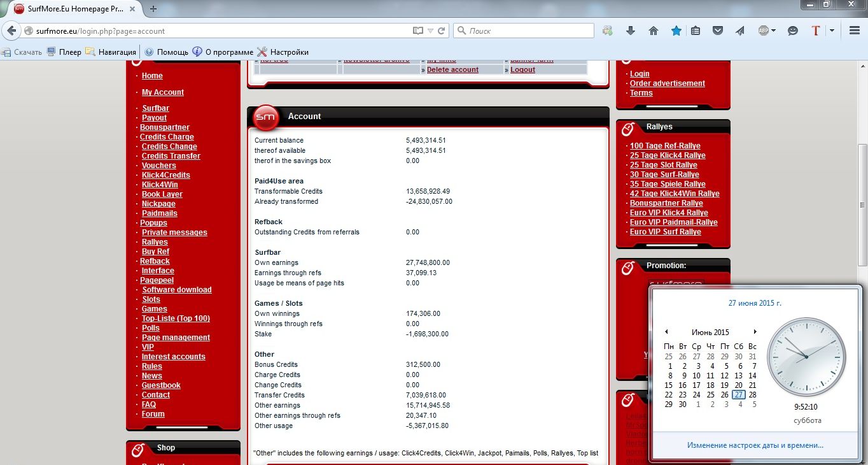Open Software download link

[176, 290]
